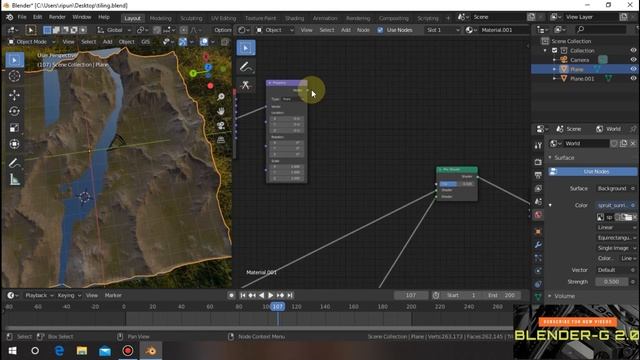Open the Object Mode dropdown
640x360 pixels.
click(x=32, y=42)
